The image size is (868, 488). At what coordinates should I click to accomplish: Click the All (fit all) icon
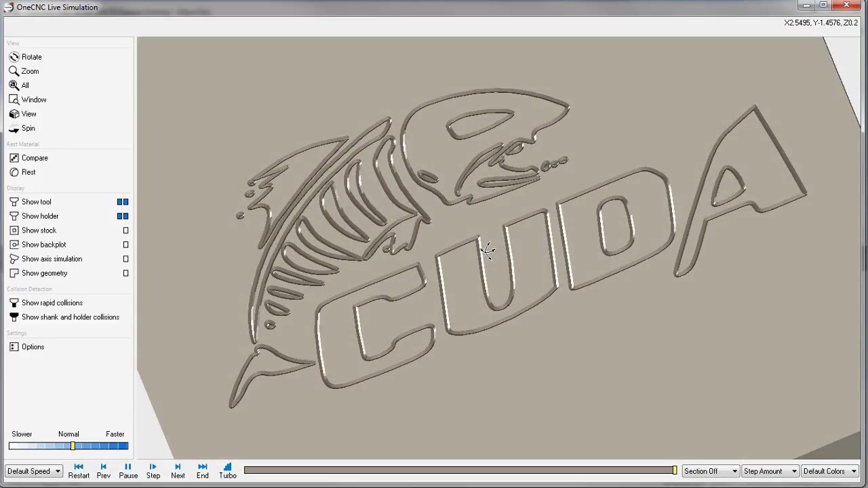click(x=14, y=85)
